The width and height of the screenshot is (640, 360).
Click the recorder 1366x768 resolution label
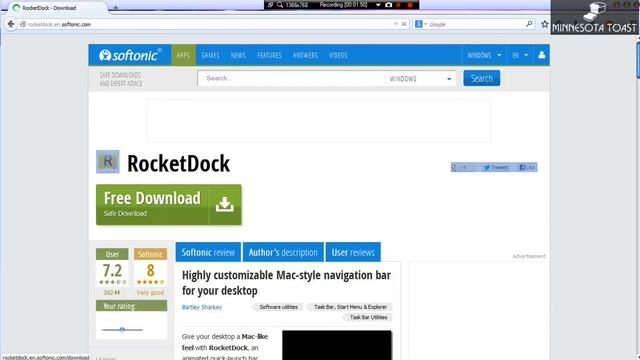(298, 5)
